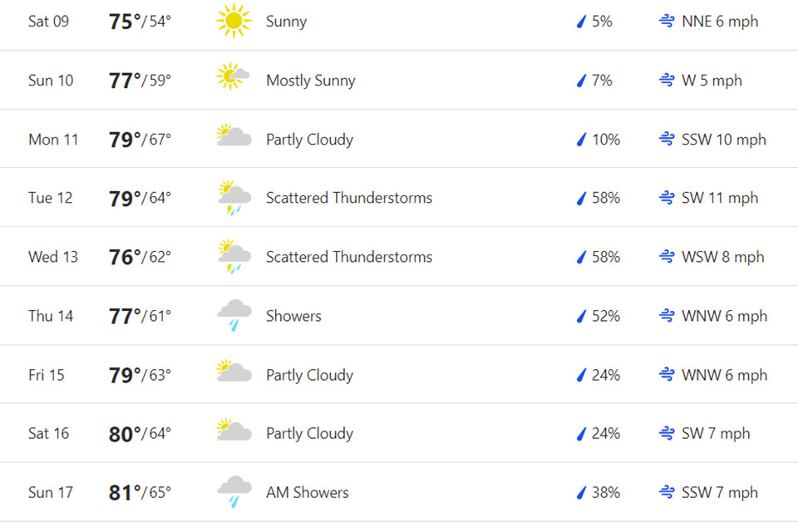Click the thunderstorm icon for Wed 13
Screen dimensions: 798x532
click(x=234, y=257)
